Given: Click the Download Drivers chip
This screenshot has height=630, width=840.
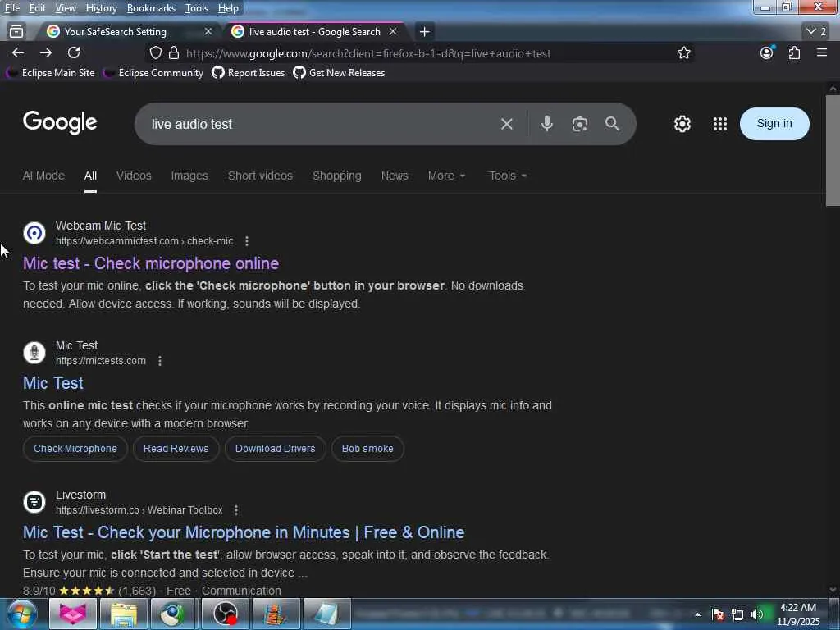Looking at the screenshot, I should (276, 449).
